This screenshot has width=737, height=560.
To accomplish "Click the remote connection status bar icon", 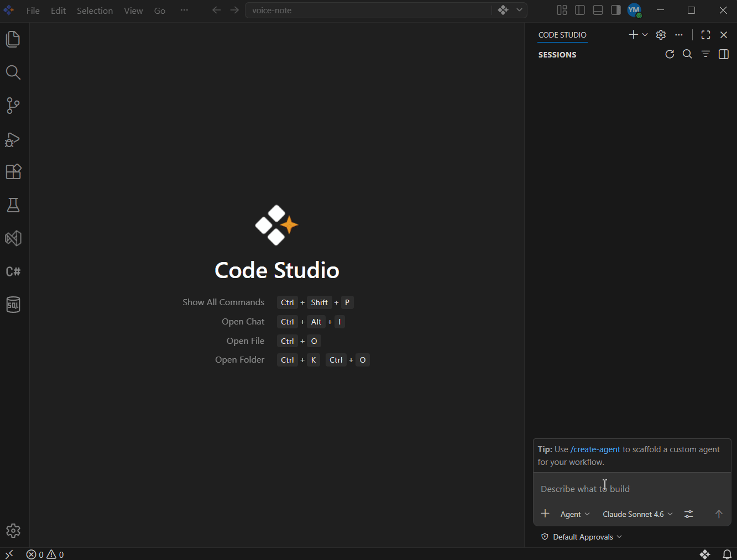I will (x=9, y=554).
